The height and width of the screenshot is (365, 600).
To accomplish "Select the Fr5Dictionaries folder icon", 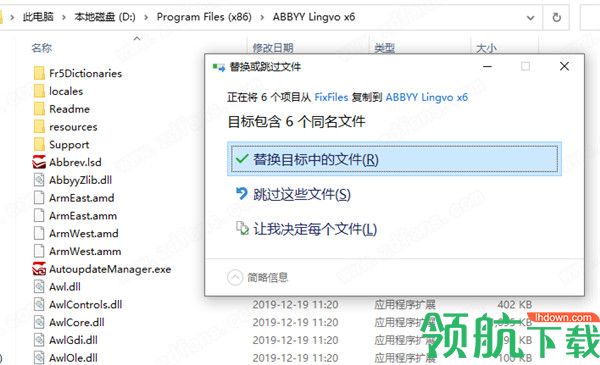I will pos(39,73).
